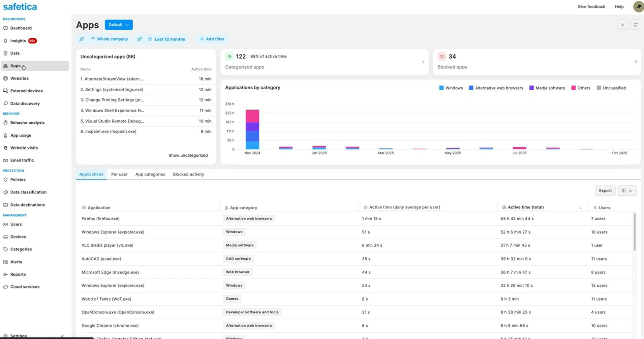644x339 pixels.
Task: Switch to the Per user tab
Action: point(119,174)
